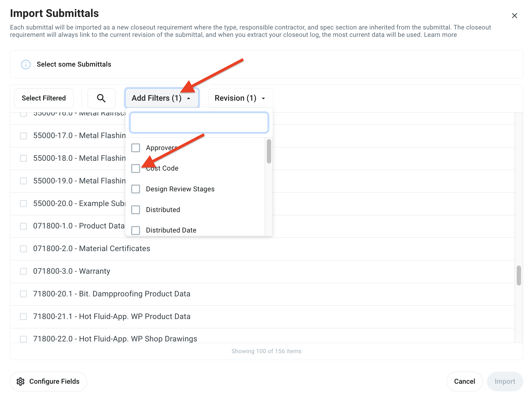
Task: Click the Select Filtered button
Action: coord(44,98)
